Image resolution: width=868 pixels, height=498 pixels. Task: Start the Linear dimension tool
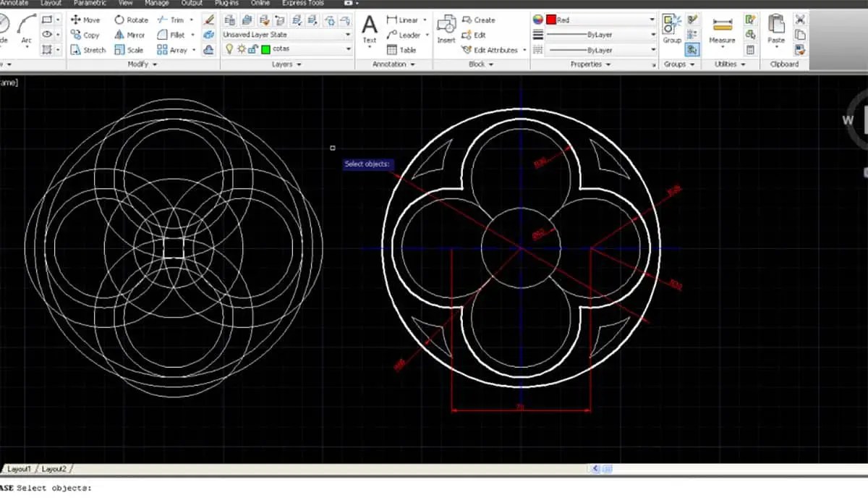coord(406,20)
